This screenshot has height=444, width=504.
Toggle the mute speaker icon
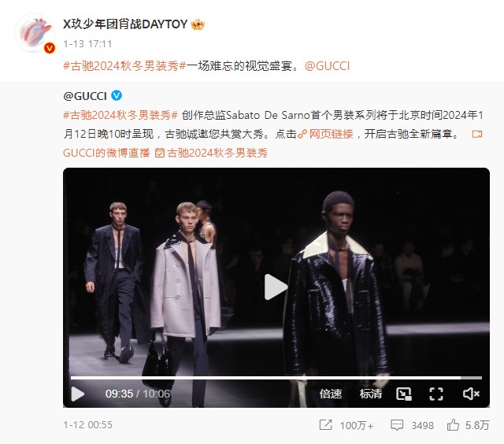[x=471, y=394]
